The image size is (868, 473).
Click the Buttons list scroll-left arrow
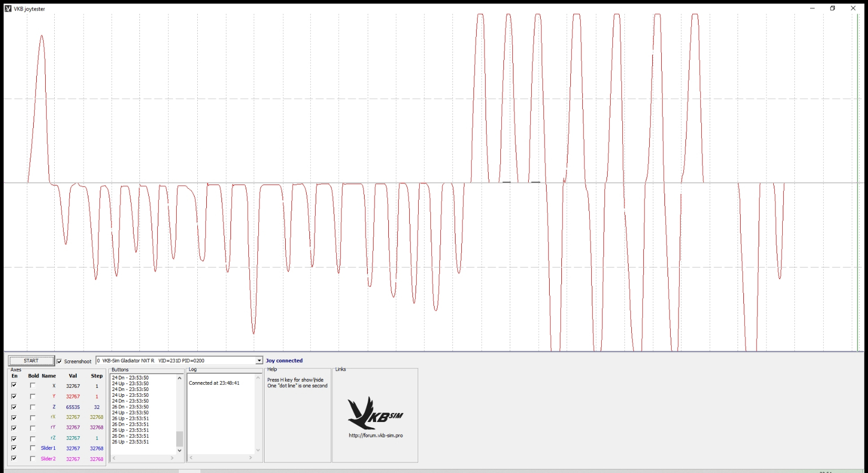pyautogui.click(x=114, y=458)
